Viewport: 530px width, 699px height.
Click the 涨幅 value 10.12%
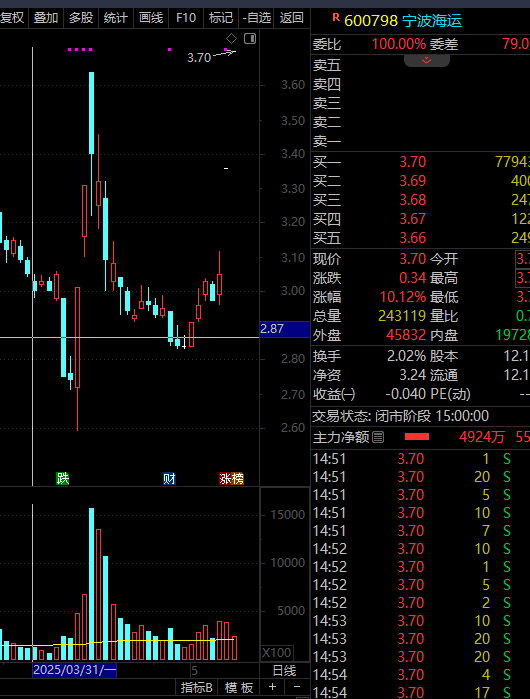(x=403, y=297)
